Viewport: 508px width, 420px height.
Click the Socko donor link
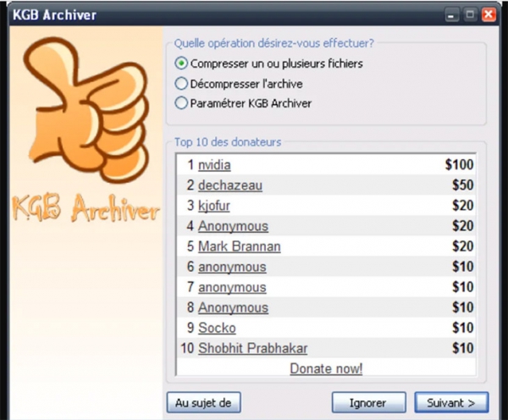click(x=217, y=328)
